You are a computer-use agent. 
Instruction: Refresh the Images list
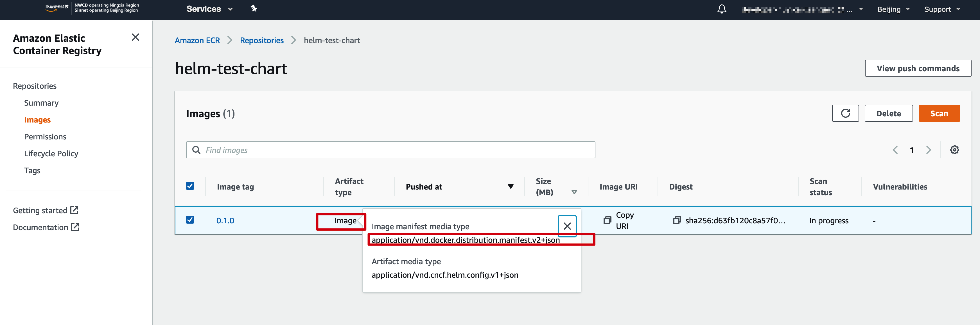pos(845,113)
